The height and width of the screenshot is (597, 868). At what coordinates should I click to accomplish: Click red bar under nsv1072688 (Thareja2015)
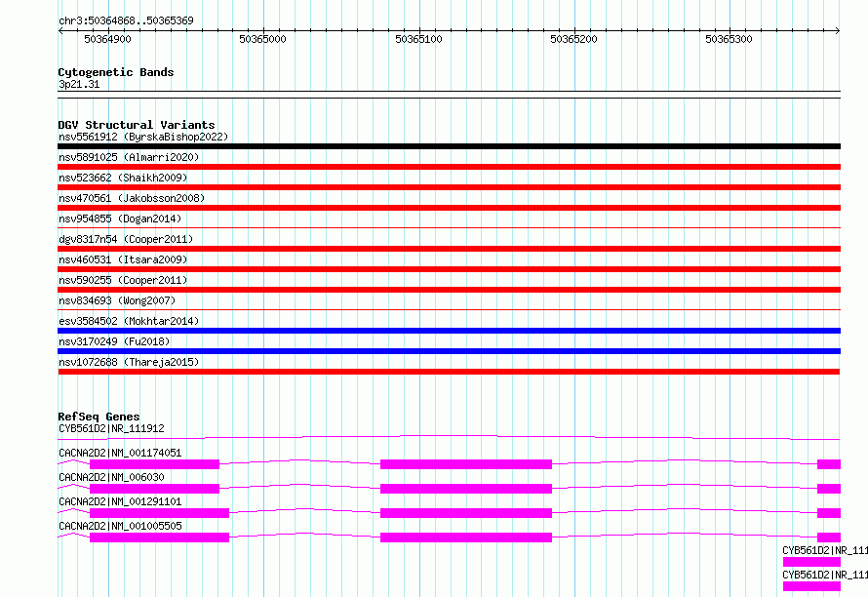pyautogui.click(x=449, y=372)
